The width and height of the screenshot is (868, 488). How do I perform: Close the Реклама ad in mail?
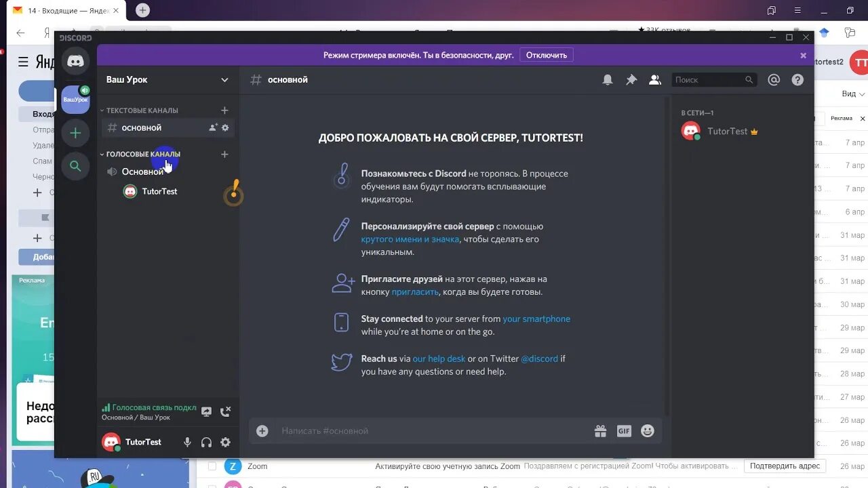click(863, 119)
